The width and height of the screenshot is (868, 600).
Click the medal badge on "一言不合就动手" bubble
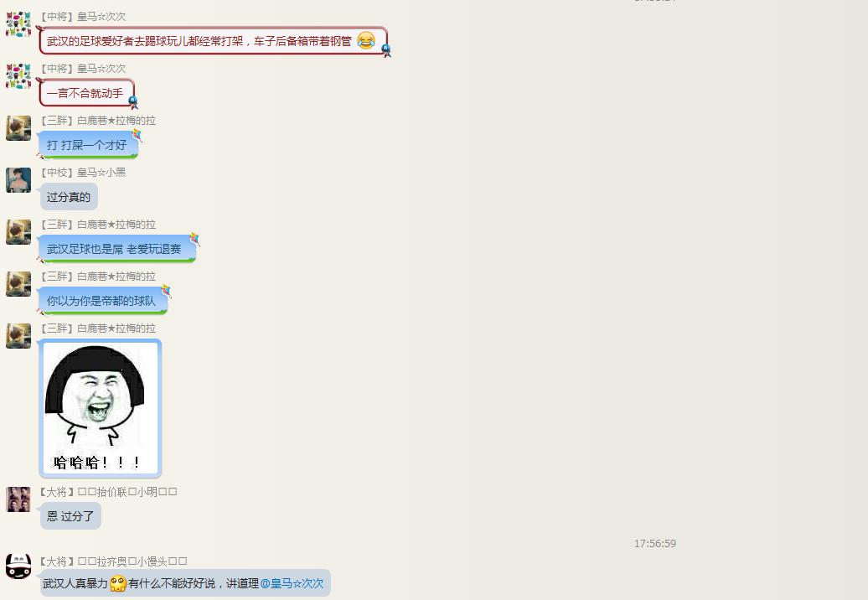pyautogui.click(x=132, y=101)
